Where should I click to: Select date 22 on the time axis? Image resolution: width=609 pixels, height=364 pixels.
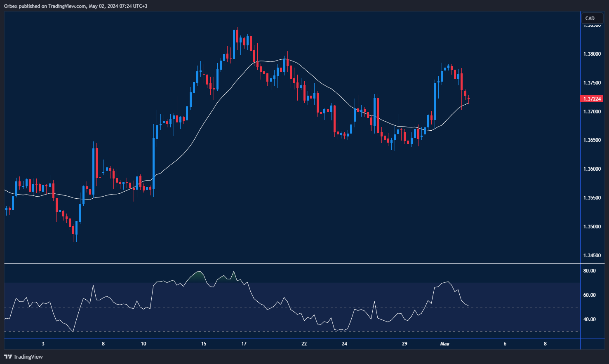tap(304, 344)
